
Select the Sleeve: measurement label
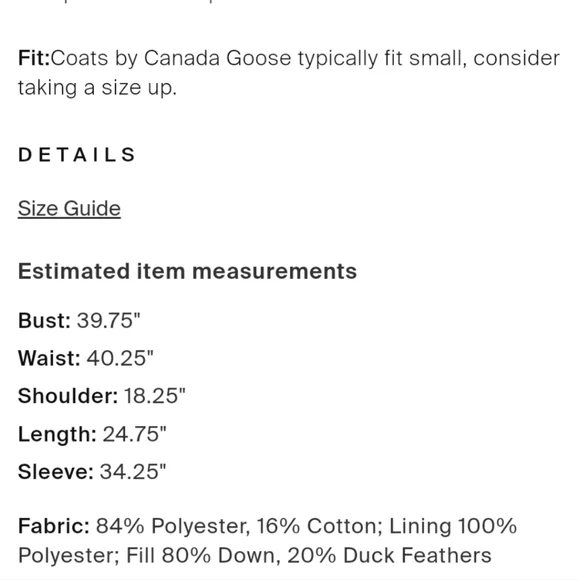pyautogui.click(x=56, y=472)
